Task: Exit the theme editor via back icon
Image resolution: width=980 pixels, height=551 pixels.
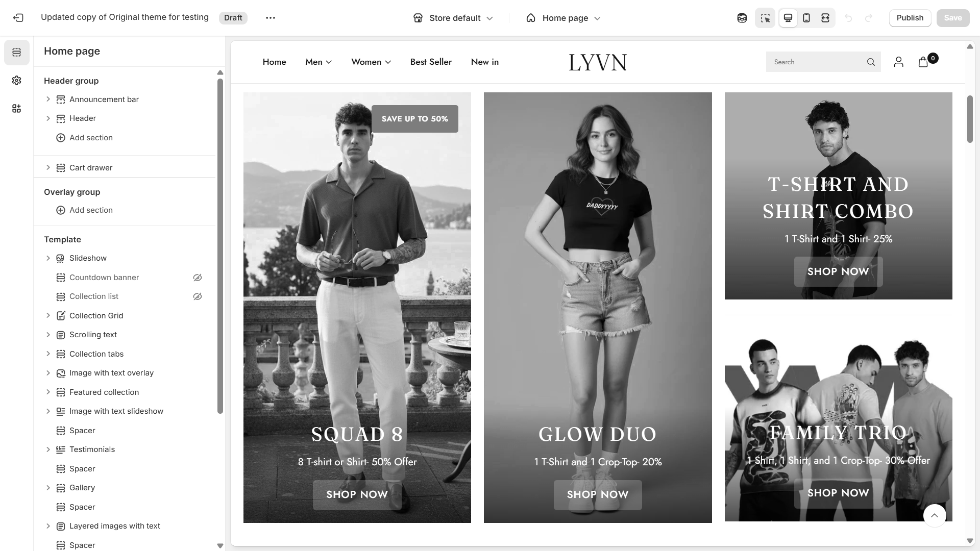Action: pyautogui.click(x=18, y=18)
